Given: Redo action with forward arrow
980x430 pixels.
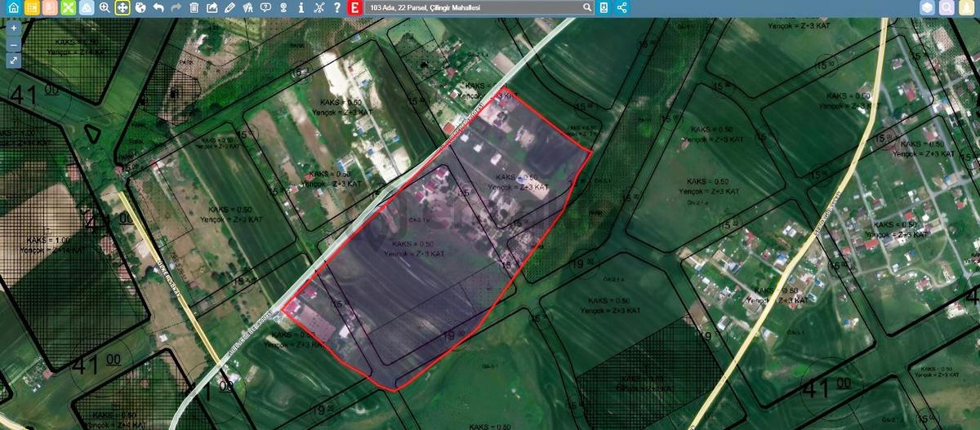Looking at the screenshot, I should click(x=176, y=7).
